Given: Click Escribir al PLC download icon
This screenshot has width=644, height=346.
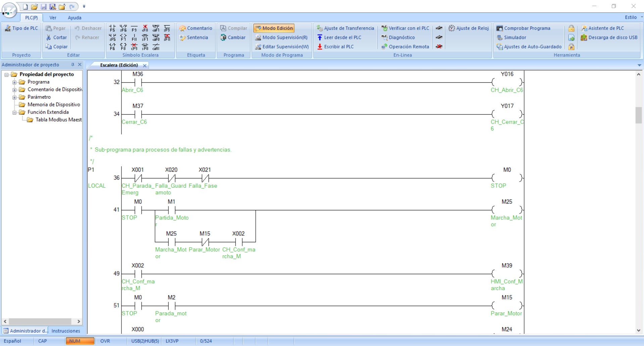Looking at the screenshot, I should point(320,47).
